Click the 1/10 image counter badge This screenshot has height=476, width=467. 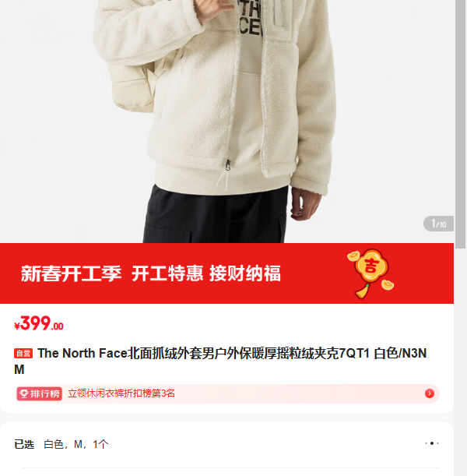438,224
